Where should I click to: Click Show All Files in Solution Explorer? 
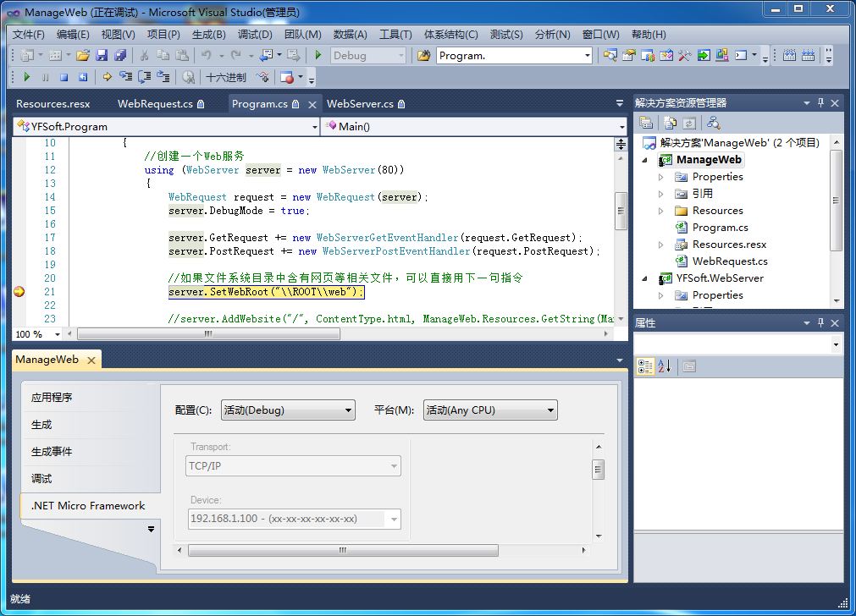pos(671,124)
